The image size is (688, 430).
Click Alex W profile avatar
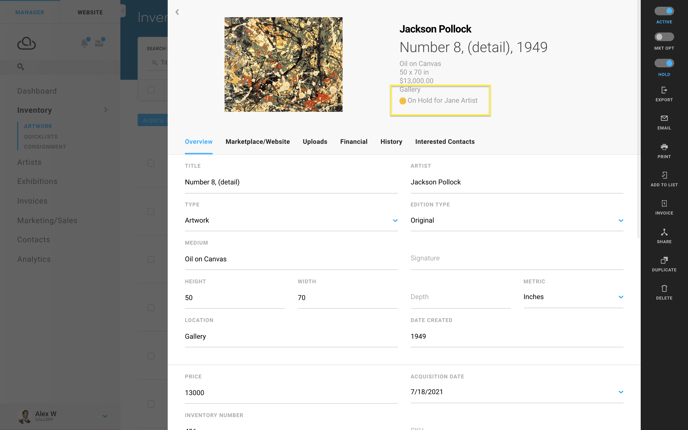click(x=25, y=416)
